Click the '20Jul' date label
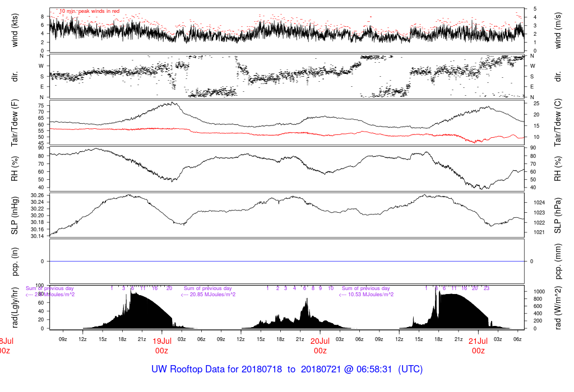This screenshot has height=392, width=574. pyautogui.click(x=320, y=341)
